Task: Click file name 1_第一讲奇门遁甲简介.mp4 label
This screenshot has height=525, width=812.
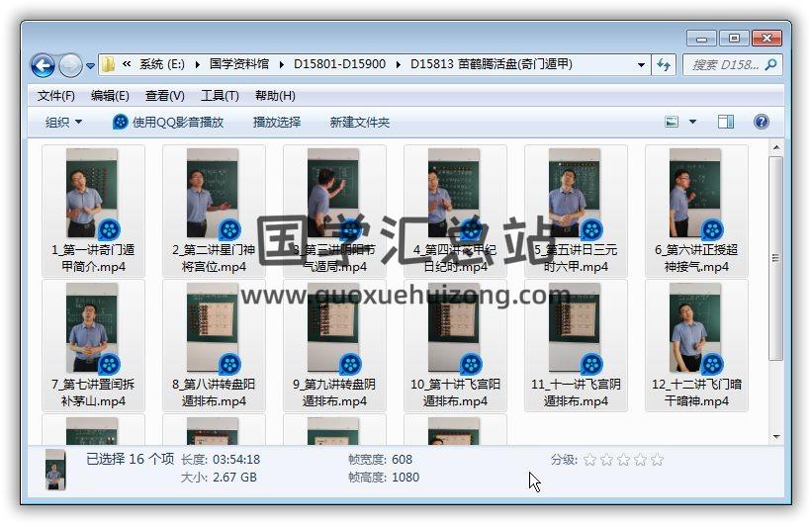Action: point(93,258)
